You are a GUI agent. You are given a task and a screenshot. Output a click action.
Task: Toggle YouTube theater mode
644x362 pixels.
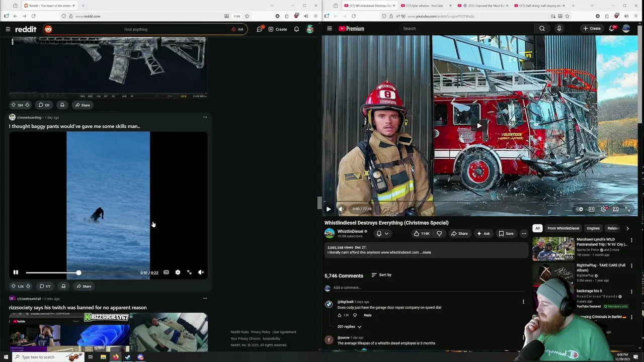click(x=615, y=209)
